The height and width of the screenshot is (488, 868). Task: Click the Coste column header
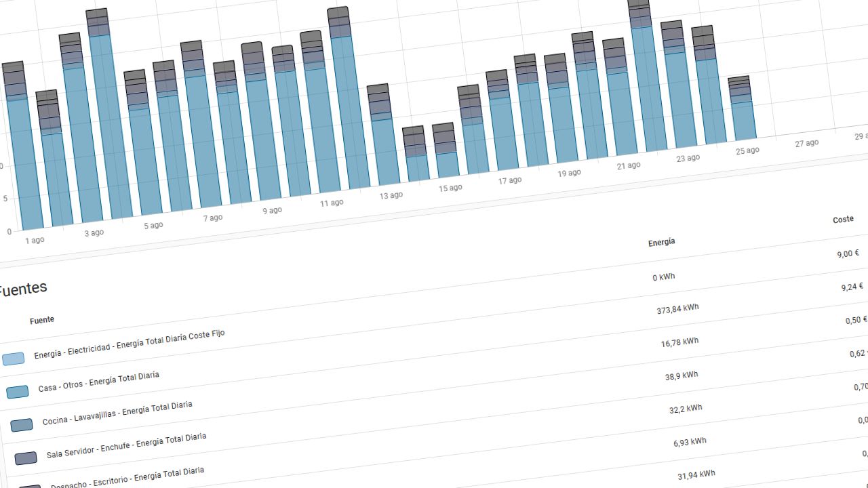843,220
